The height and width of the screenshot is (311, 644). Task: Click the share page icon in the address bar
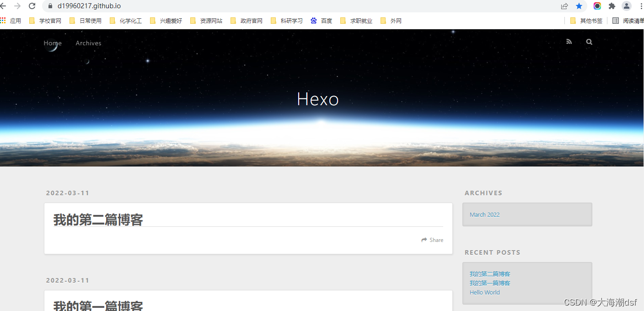pos(564,6)
